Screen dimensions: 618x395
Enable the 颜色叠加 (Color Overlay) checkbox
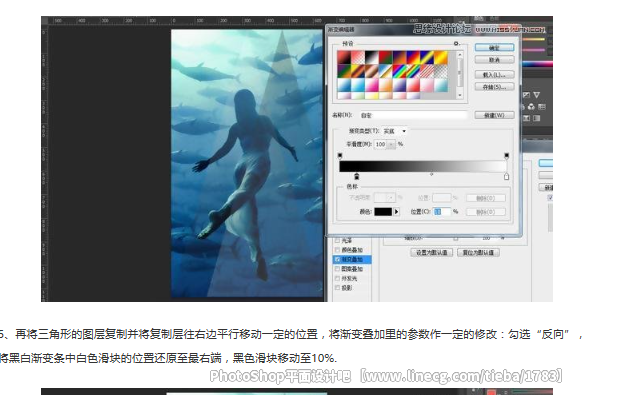(x=337, y=250)
